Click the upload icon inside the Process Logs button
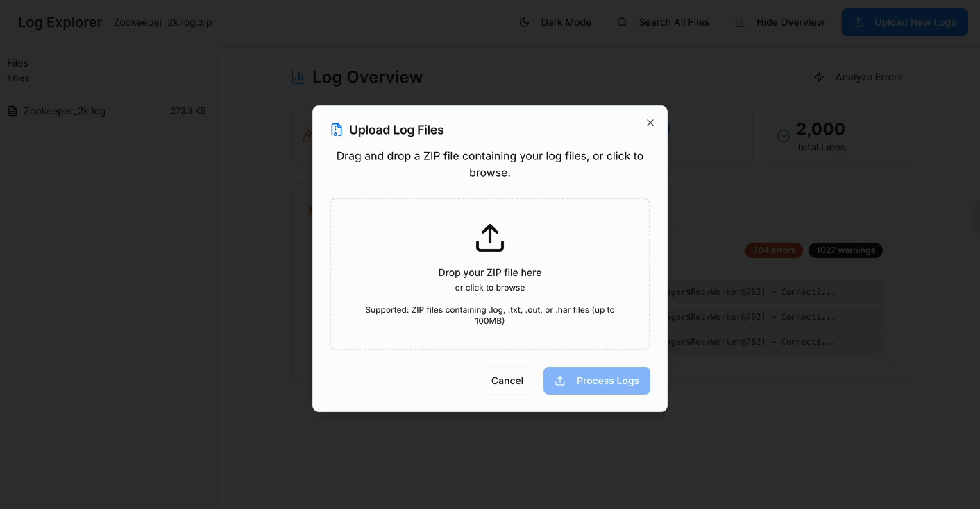The width and height of the screenshot is (980, 509). pos(559,380)
